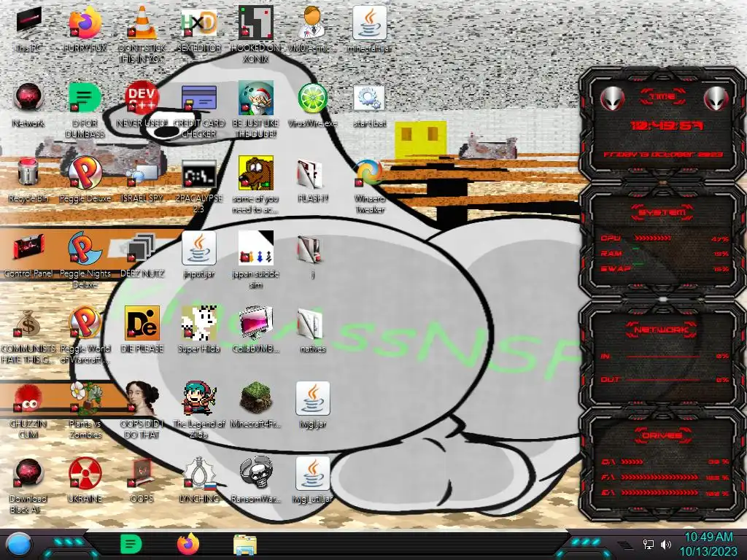Open the network tray icon

pyautogui.click(x=648, y=545)
